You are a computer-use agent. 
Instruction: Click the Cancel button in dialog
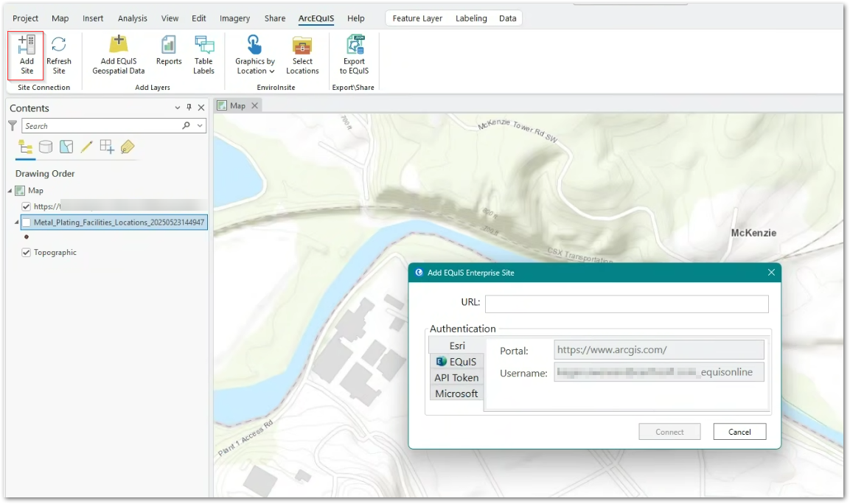click(739, 432)
